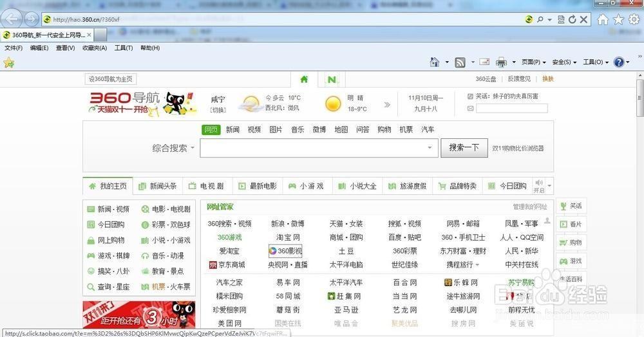Viewport: 644px width, 337px height.
Task: Click the RSS feeds icon in command bar
Action: coord(460,62)
